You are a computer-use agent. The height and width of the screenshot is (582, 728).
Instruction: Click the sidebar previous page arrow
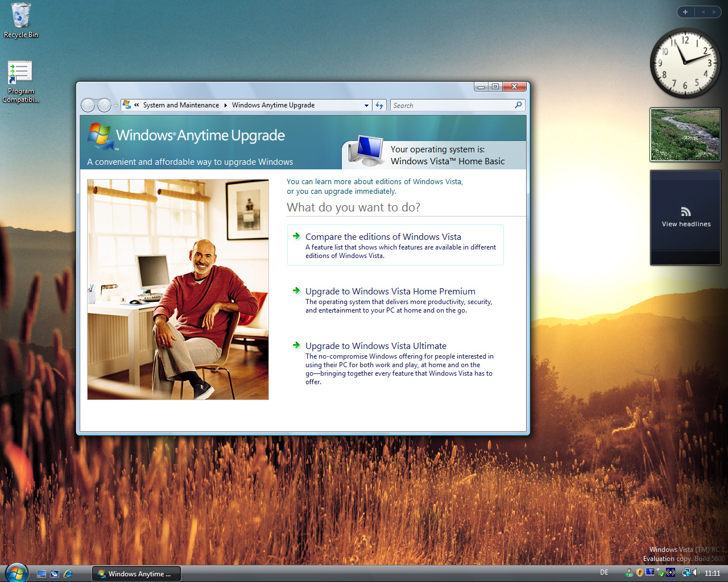702,12
